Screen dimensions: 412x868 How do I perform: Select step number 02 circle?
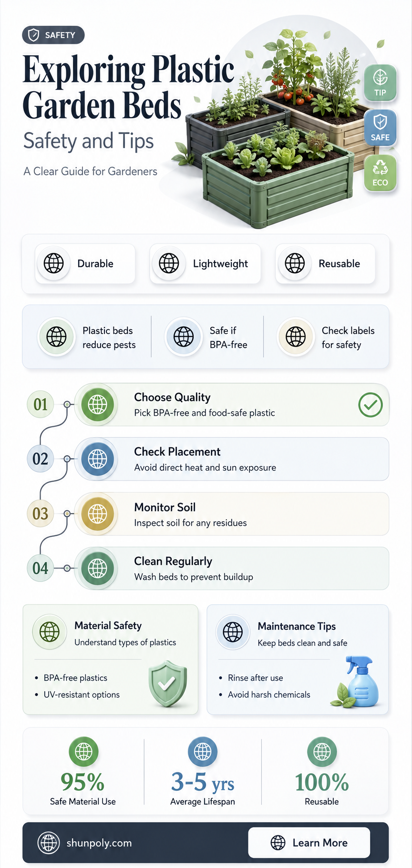click(41, 459)
